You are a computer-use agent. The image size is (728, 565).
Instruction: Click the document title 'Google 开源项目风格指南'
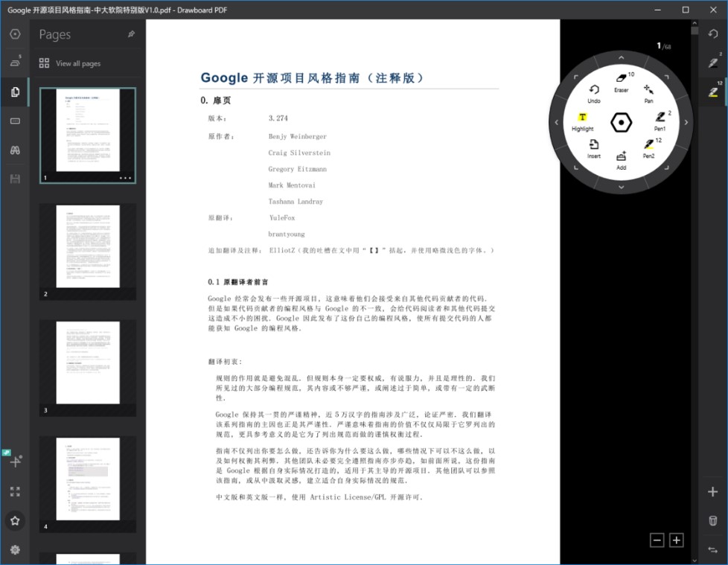pyautogui.click(x=280, y=77)
